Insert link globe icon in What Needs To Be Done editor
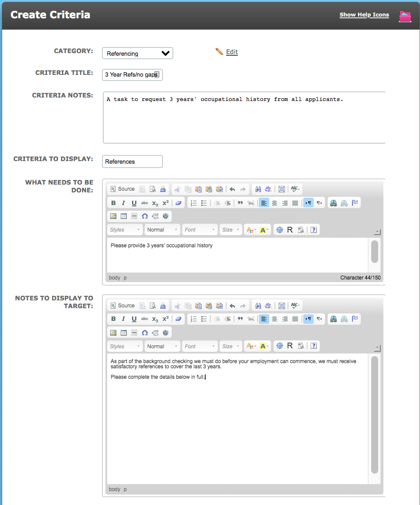 334,203
